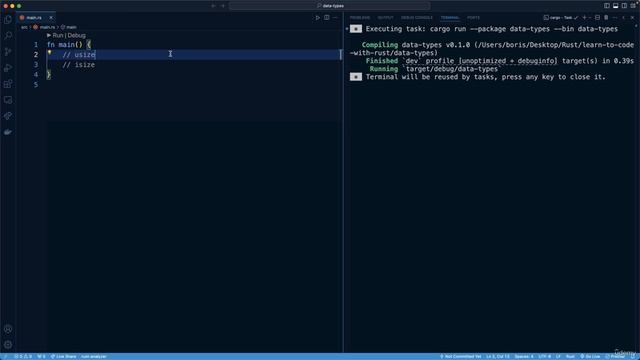
Task: Toggle the bottom panel layout icon
Action: point(616,6)
